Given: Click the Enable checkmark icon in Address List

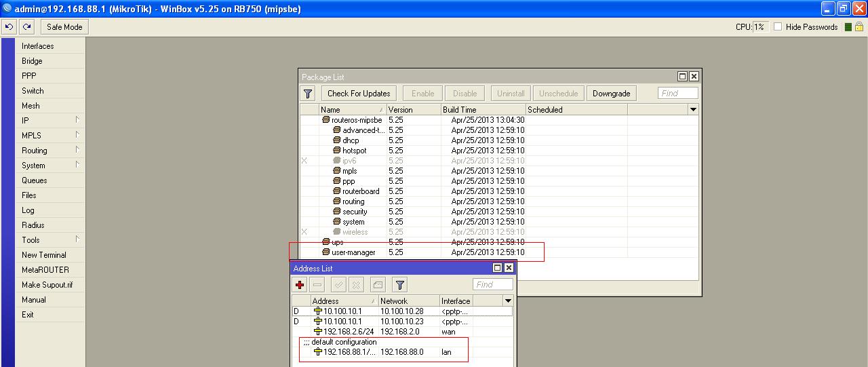Looking at the screenshot, I should click(x=339, y=285).
